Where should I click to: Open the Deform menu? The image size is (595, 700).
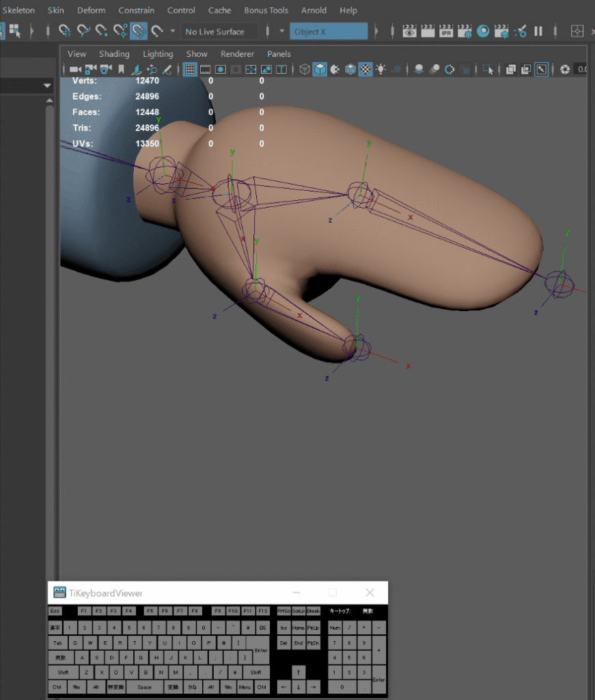[92, 10]
